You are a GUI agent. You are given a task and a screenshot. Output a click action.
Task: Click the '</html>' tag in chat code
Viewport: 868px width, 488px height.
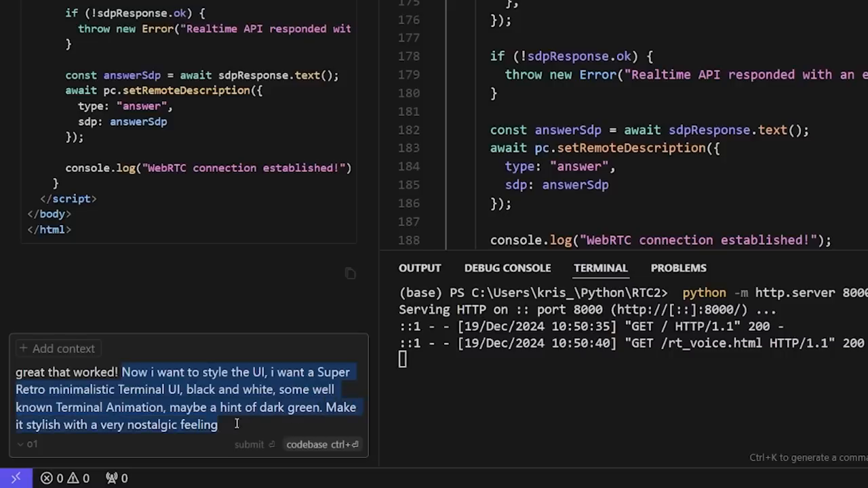click(x=49, y=229)
